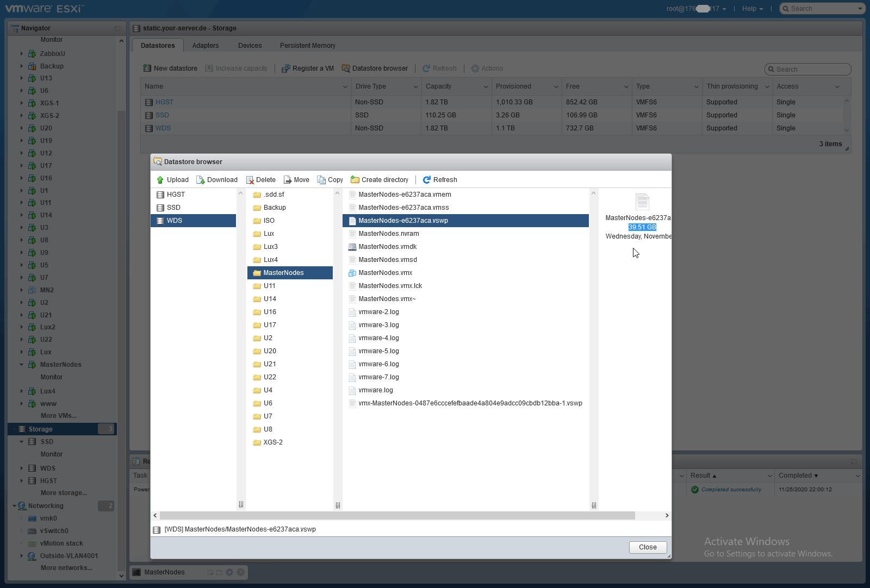Close the MasterNodes console tab icon
The height and width of the screenshot is (588, 870).
click(x=240, y=572)
